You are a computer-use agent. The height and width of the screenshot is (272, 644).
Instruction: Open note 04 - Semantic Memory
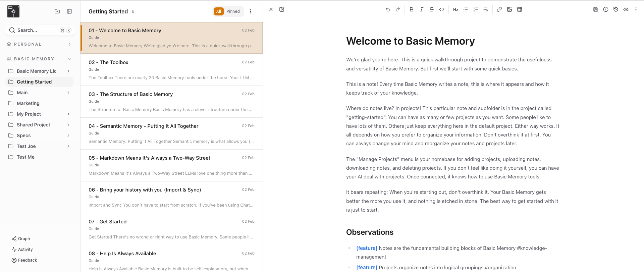(171, 133)
